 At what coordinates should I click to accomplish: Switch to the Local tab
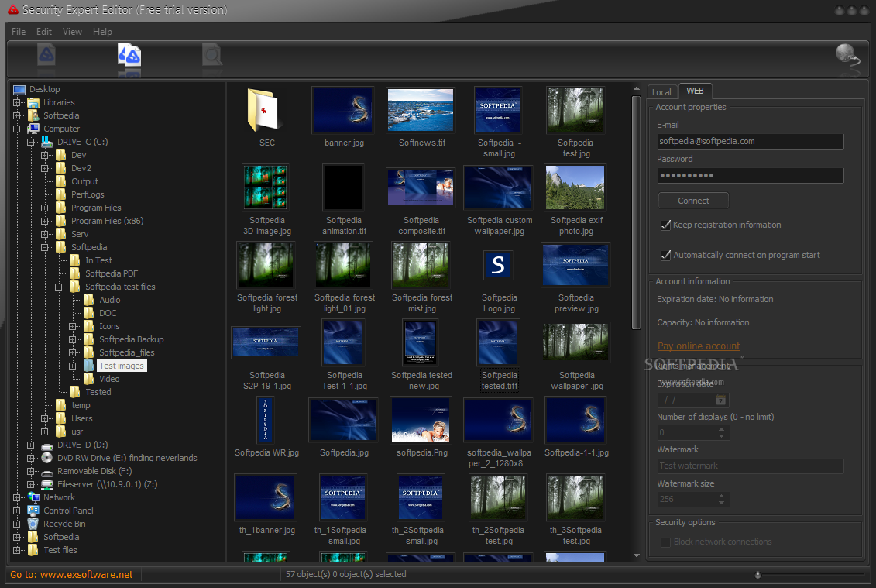pyautogui.click(x=661, y=92)
